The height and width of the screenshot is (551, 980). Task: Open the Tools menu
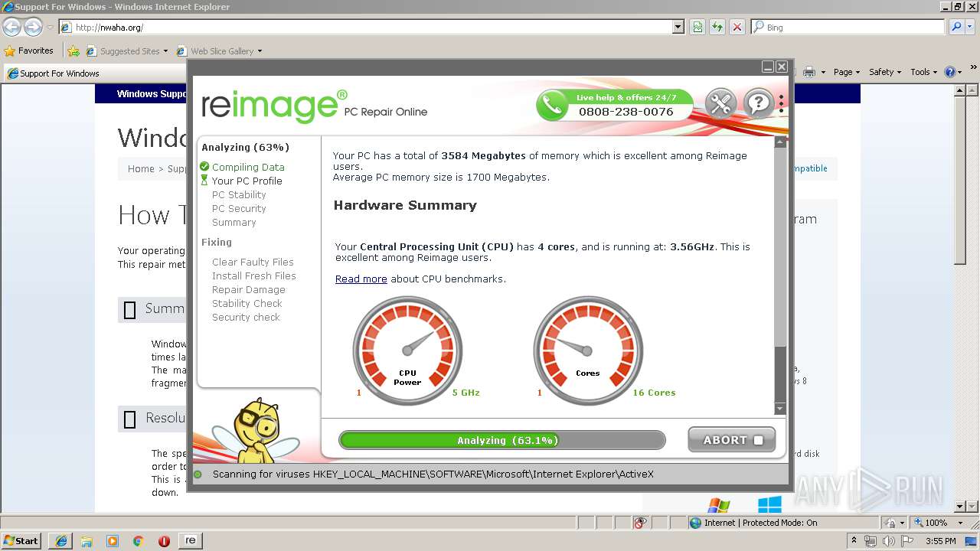(923, 72)
